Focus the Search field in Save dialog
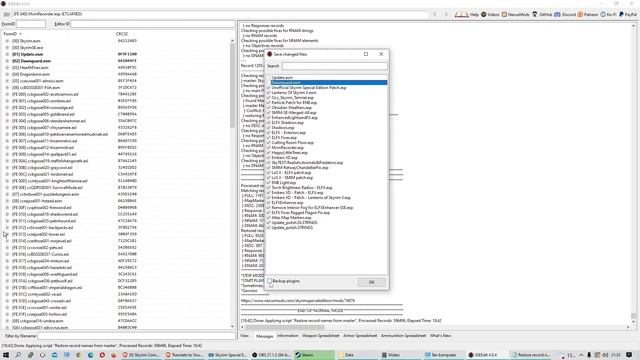This screenshot has height=360, width=640. click(x=335, y=66)
